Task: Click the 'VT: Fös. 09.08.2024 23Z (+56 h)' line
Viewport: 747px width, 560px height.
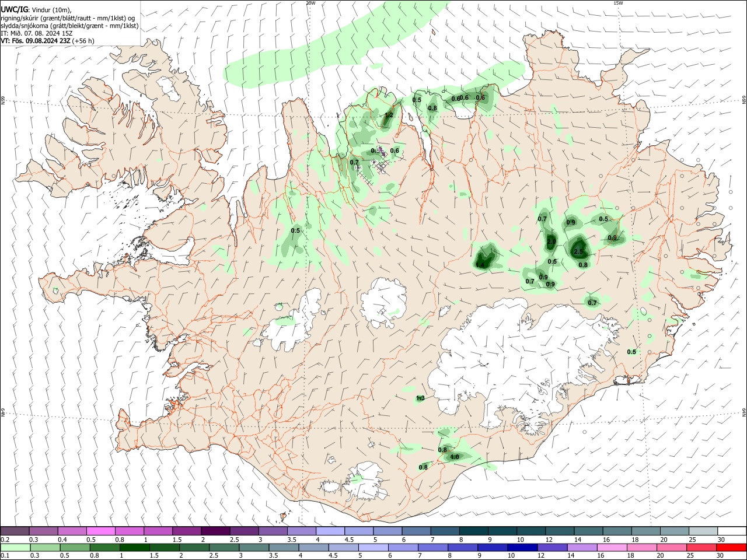Action: click(x=48, y=41)
